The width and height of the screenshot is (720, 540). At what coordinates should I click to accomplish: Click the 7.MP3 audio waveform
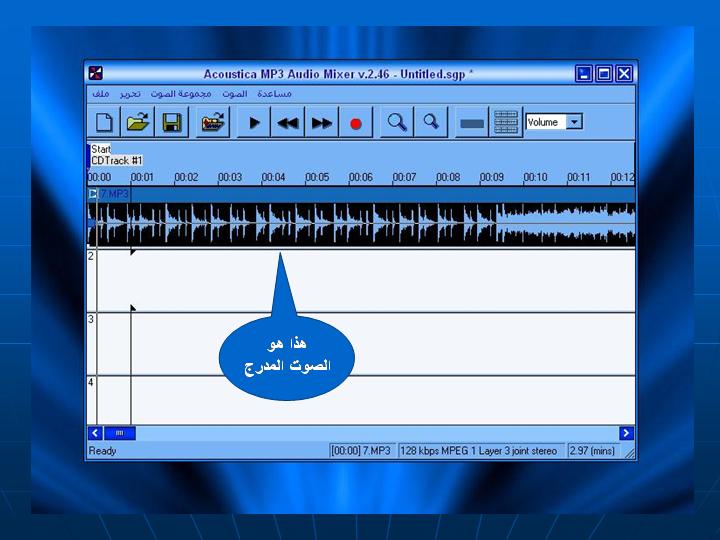(x=361, y=224)
